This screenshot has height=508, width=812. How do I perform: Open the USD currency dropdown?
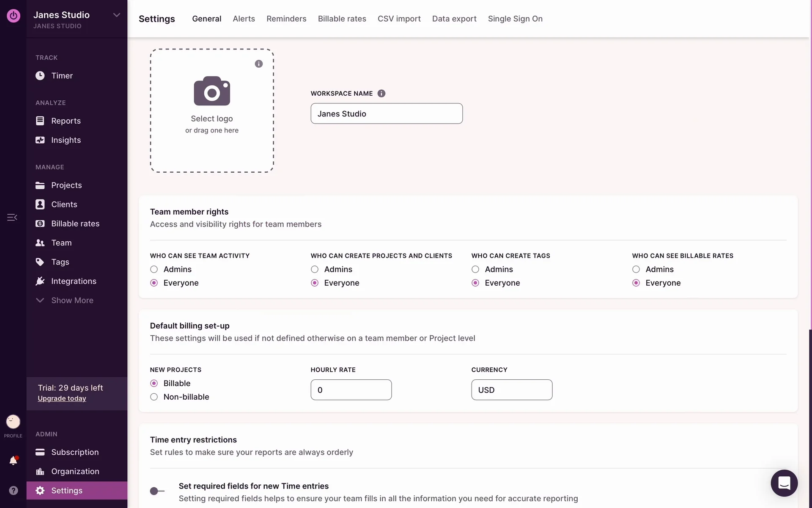511,390
